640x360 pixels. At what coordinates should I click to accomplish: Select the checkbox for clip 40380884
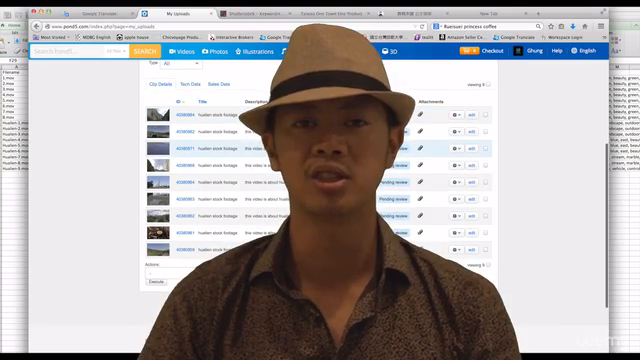[x=485, y=115]
